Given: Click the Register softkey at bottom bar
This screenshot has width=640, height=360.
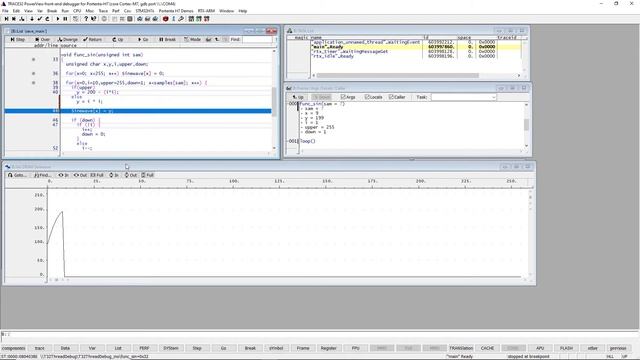Looking at the screenshot, I should (329, 348).
